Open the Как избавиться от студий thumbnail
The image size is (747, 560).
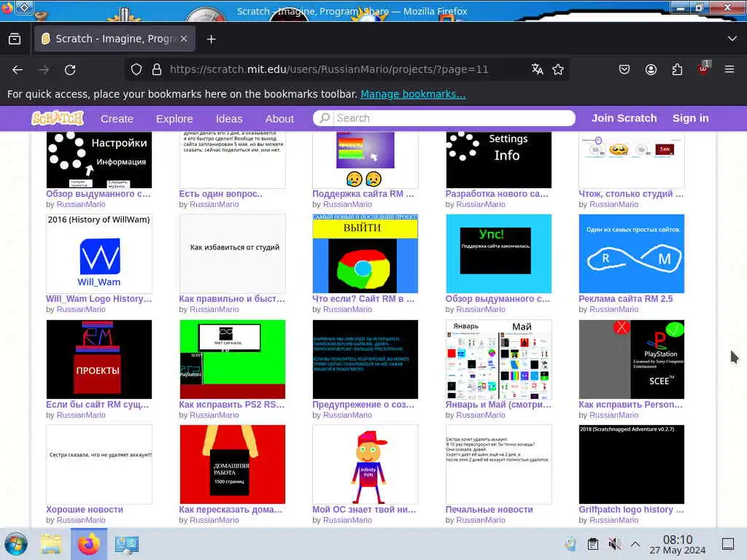(233, 253)
